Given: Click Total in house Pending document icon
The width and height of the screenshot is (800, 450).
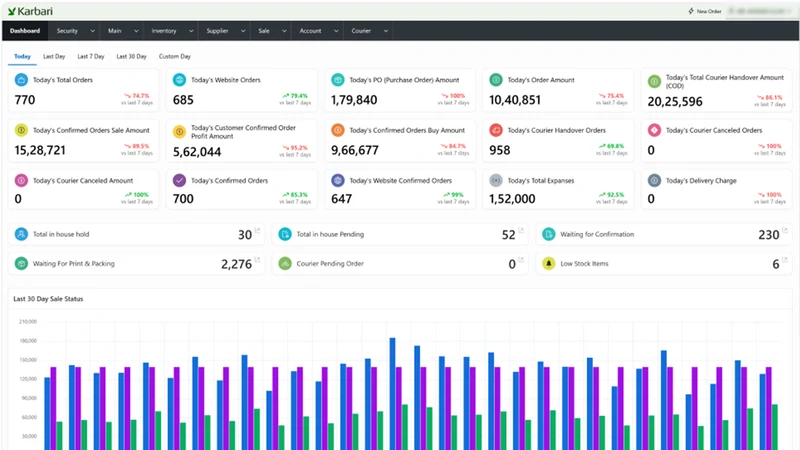Looking at the screenshot, I should (x=285, y=234).
